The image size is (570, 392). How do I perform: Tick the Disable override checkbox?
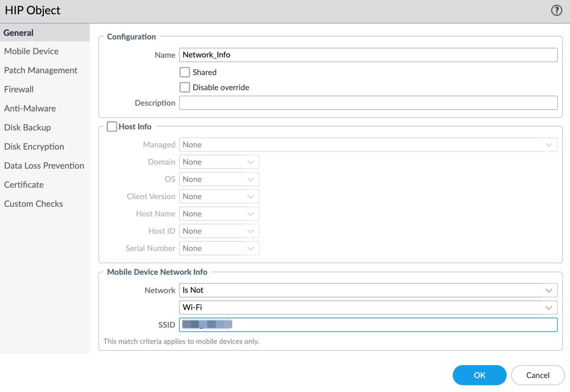185,88
